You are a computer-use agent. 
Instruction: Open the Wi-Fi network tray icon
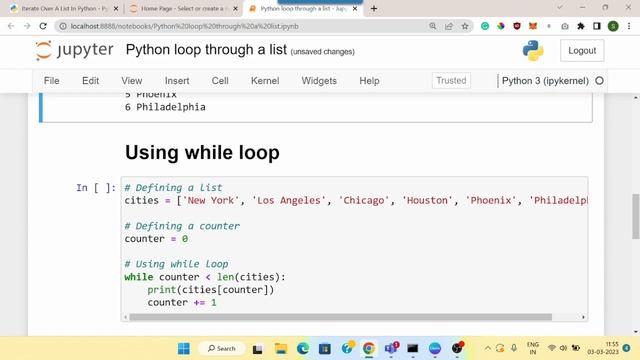click(551, 348)
